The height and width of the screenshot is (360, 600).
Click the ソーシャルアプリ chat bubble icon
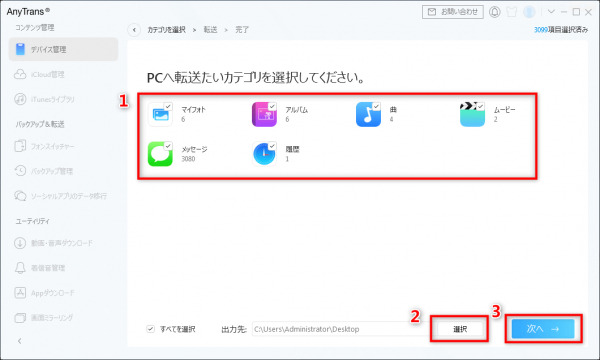coord(20,195)
